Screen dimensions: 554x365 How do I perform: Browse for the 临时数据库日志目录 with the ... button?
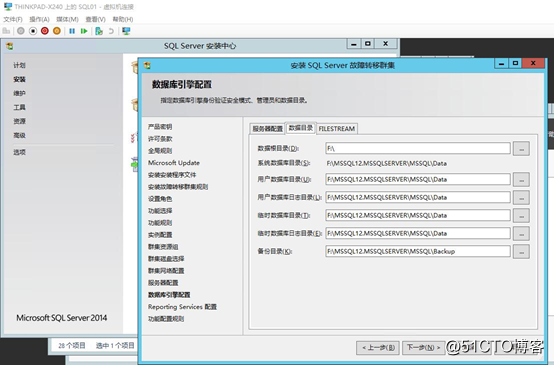click(521, 234)
